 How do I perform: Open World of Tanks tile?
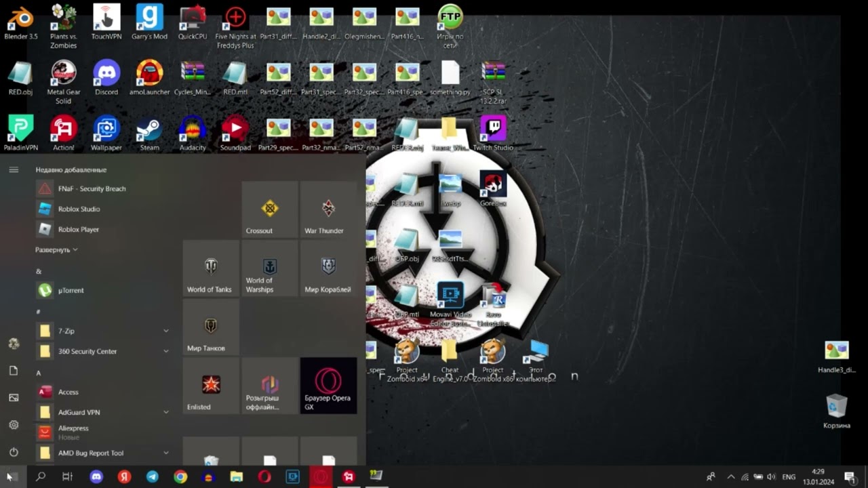tap(211, 268)
